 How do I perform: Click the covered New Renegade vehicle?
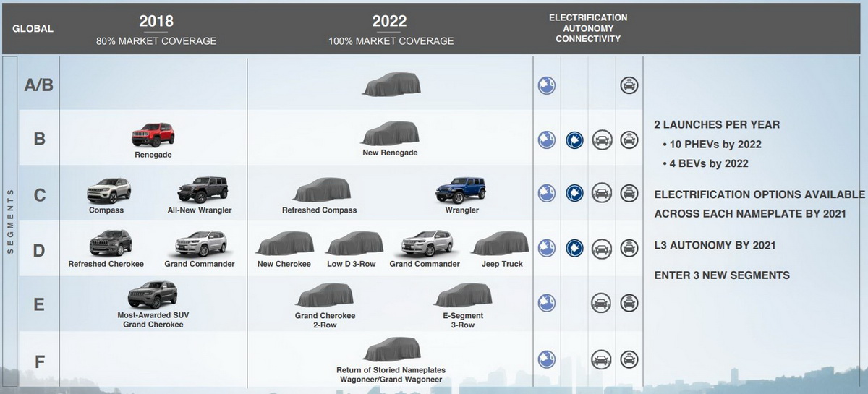coord(390,134)
